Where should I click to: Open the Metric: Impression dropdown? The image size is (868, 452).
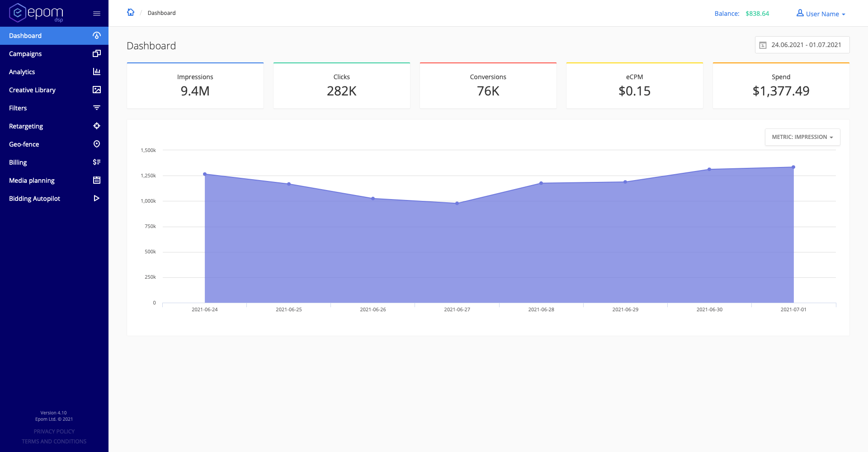click(802, 137)
